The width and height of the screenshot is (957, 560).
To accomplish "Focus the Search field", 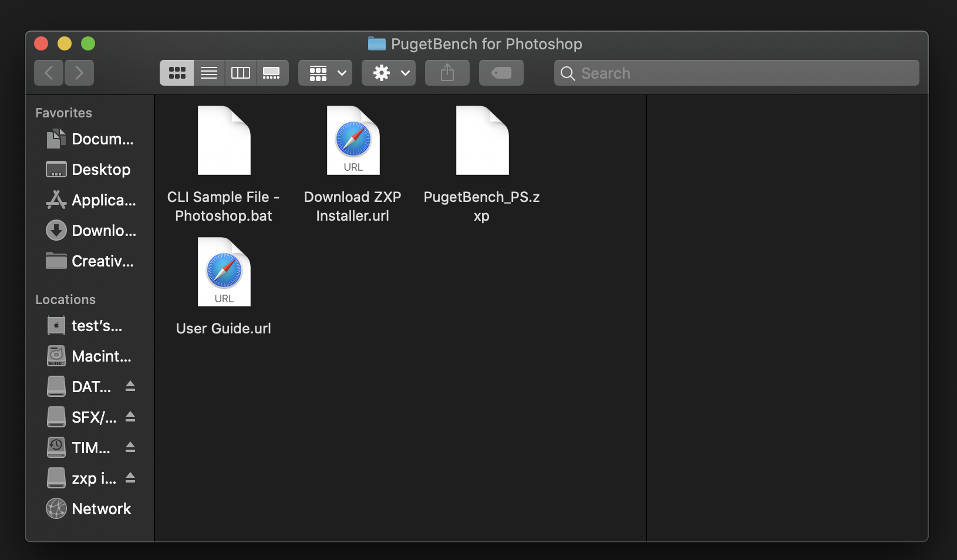I will tap(737, 73).
